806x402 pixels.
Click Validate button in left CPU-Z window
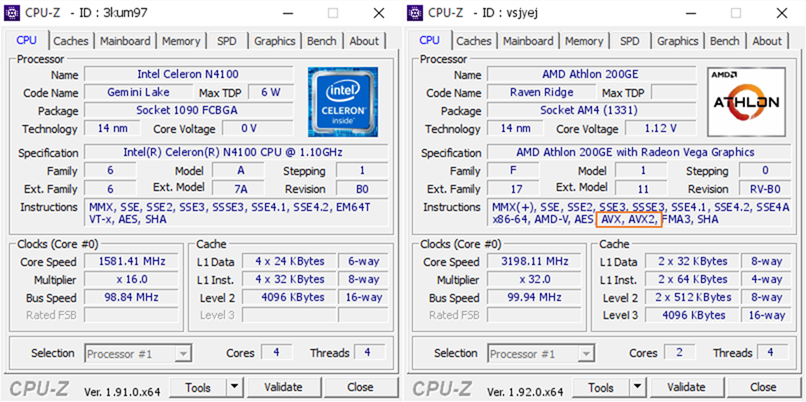point(283,387)
